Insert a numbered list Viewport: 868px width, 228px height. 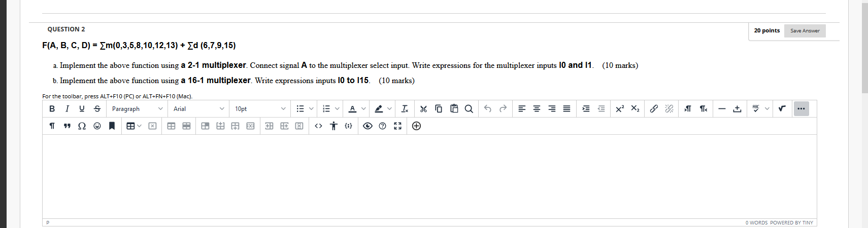326,108
